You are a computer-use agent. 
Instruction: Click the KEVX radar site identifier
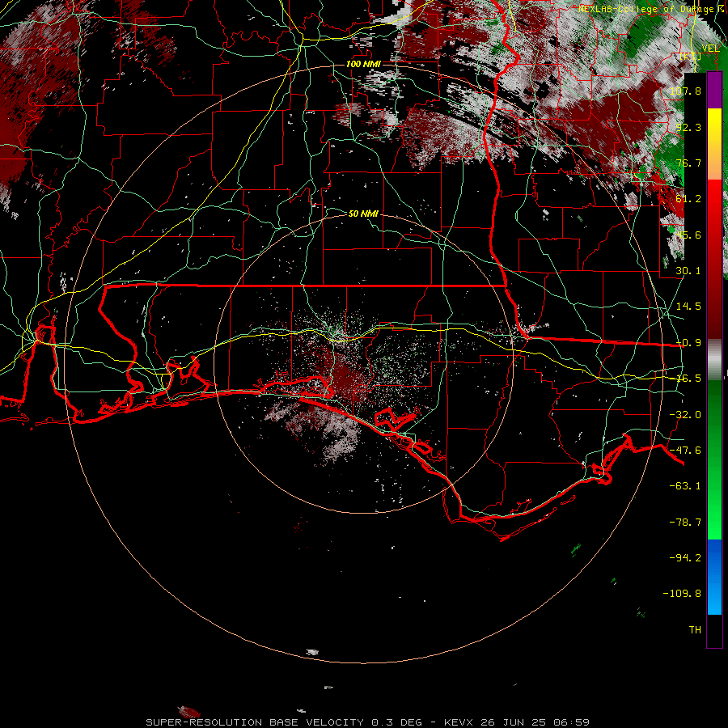(x=459, y=722)
